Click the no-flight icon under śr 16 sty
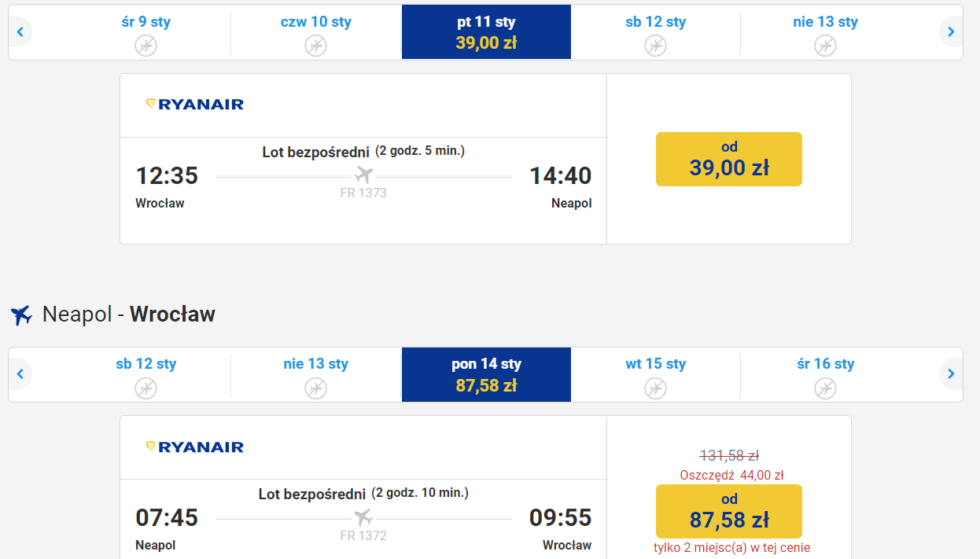The width and height of the screenshot is (980, 559). (825, 388)
